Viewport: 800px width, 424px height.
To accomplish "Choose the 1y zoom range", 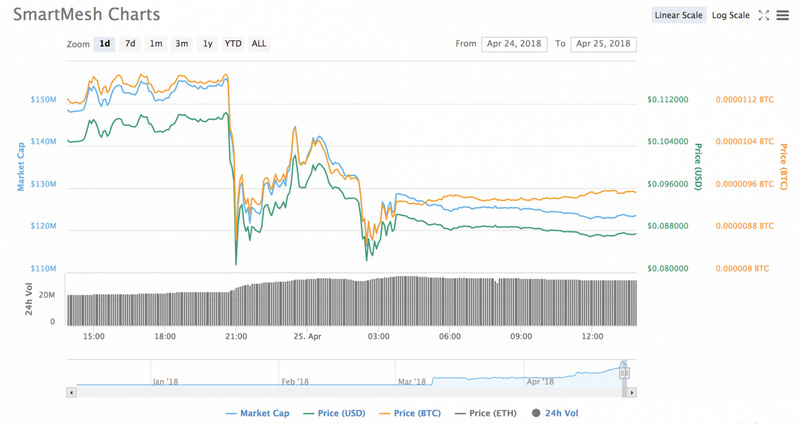I will pos(207,44).
